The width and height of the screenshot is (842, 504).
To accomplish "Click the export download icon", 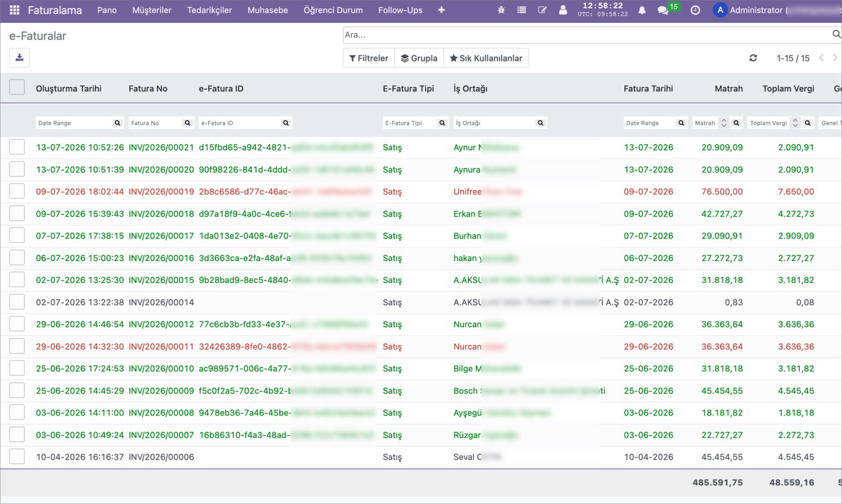I will click(x=19, y=58).
